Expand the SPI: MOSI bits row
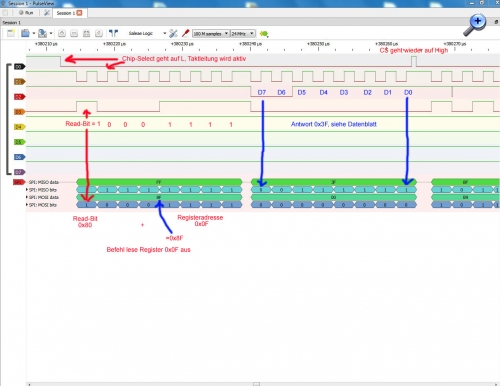This screenshot has width=500, height=386. [27, 205]
